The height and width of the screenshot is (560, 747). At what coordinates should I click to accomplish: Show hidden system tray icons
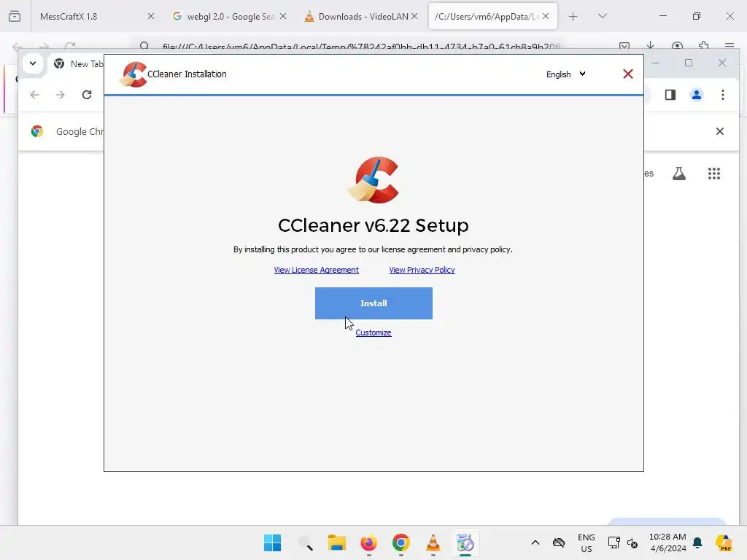pyautogui.click(x=535, y=542)
